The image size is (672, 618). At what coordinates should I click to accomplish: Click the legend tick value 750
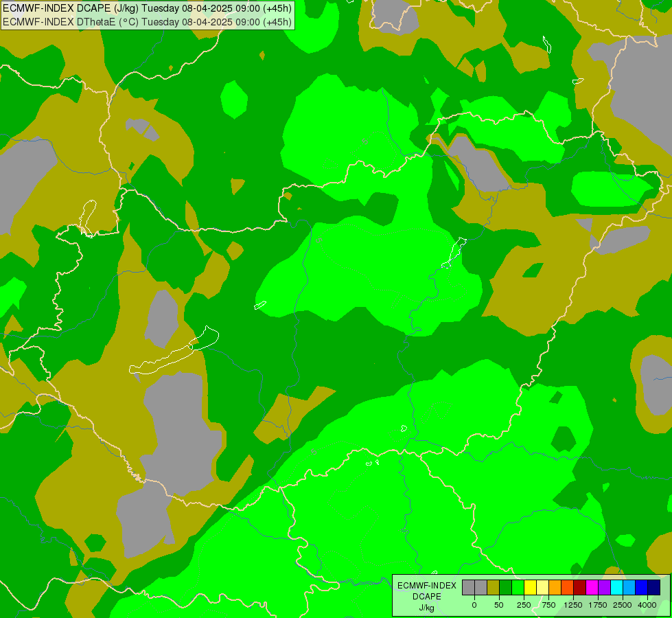point(548,605)
